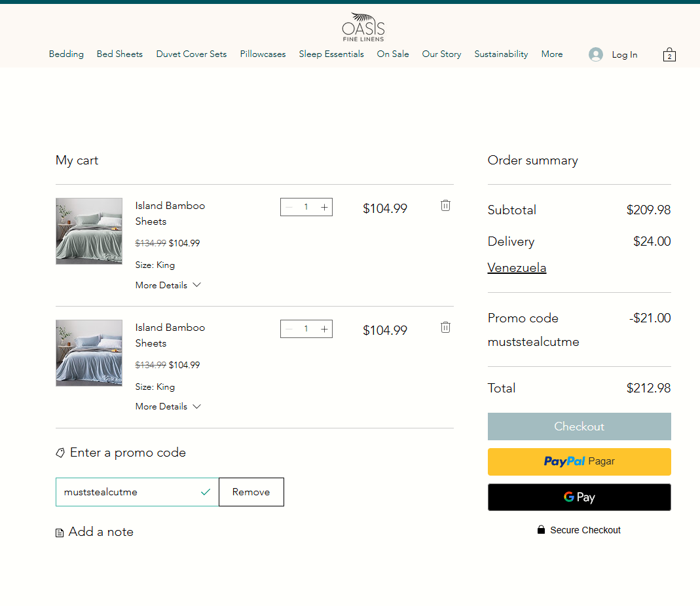Expand More Details for blue sheets

168,406
